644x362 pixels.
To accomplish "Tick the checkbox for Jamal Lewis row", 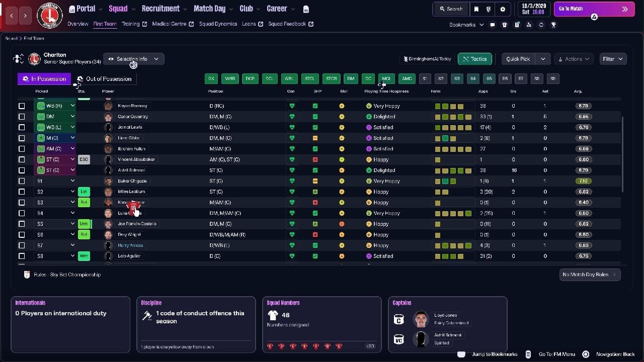I will [x=22, y=127].
